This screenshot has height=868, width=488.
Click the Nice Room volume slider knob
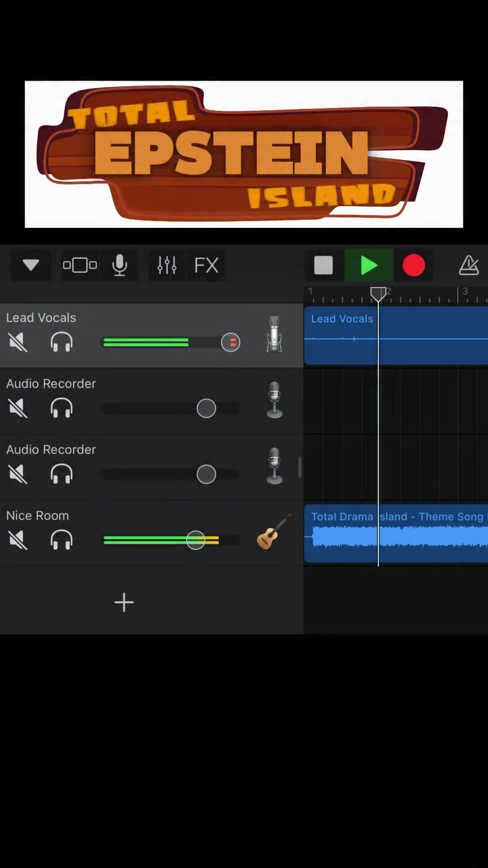click(x=195, y=540)
